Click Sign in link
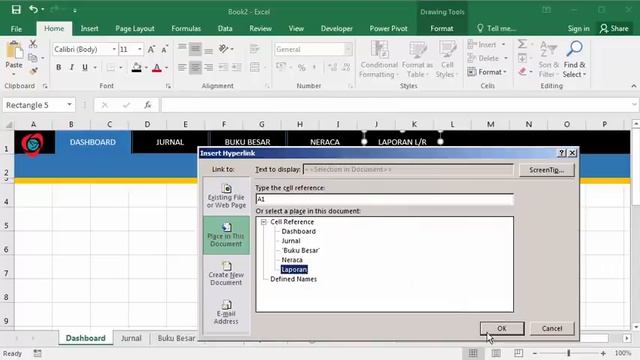 pos(578,29)
